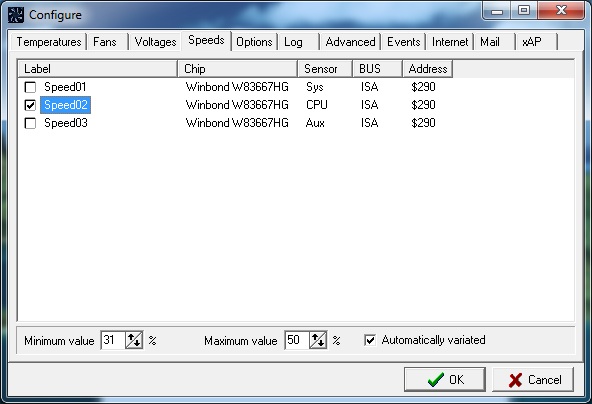The width and height of the screenshot is (592, 404).
Task: Sort the list by the Chip column header
Action: click(x=237, y=69)
